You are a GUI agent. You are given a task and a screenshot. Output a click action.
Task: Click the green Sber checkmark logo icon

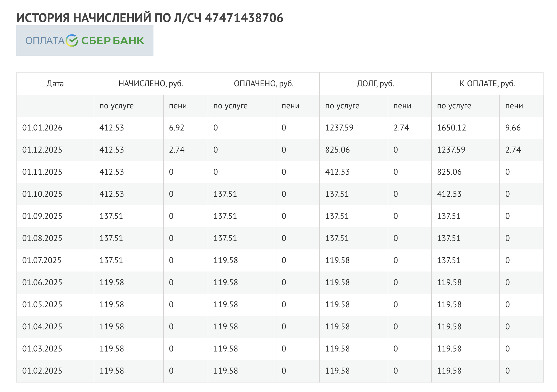(72, 41)
